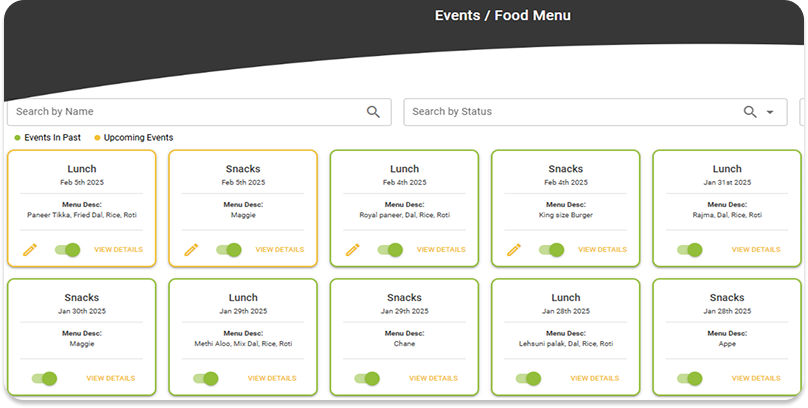Viewport: 808px width, 408px height.
Task: Open View Details for Lehsuni palak Lunch
Action: point(595,378)
